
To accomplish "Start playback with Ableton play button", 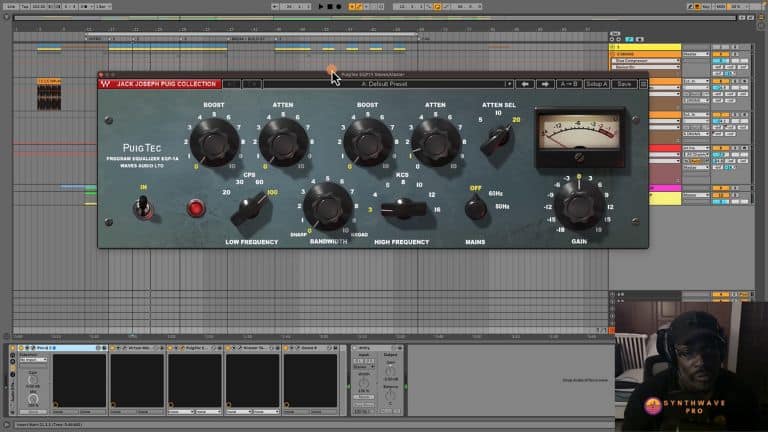I will 321,7.
